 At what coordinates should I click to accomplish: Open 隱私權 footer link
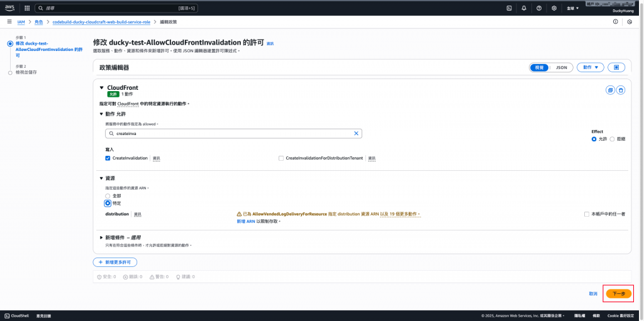[x=579, y=316]
